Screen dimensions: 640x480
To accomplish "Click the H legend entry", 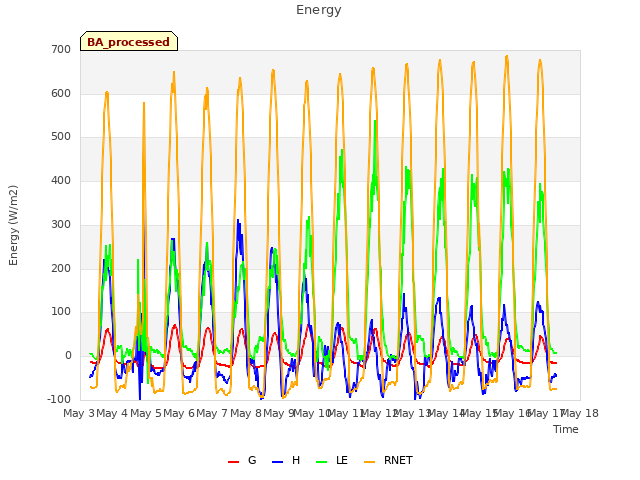I will tap(286, 460).
